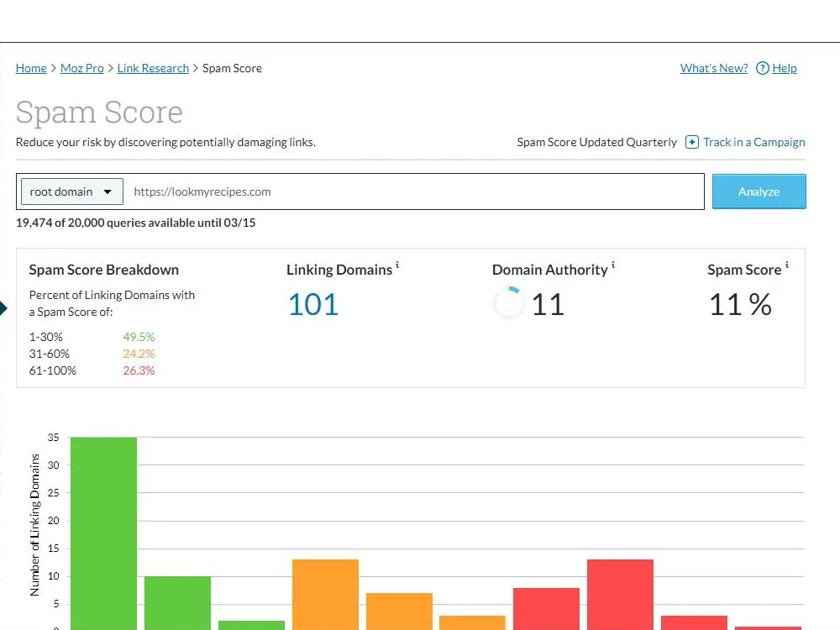Click the Analyze button

[759, 192]
